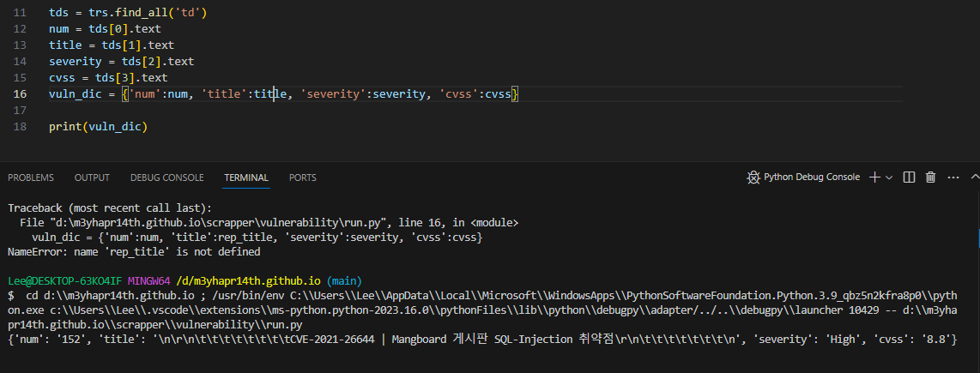Click the code "severity = tds[2].text"
This screenshot has width=980, height=373.
121,61
